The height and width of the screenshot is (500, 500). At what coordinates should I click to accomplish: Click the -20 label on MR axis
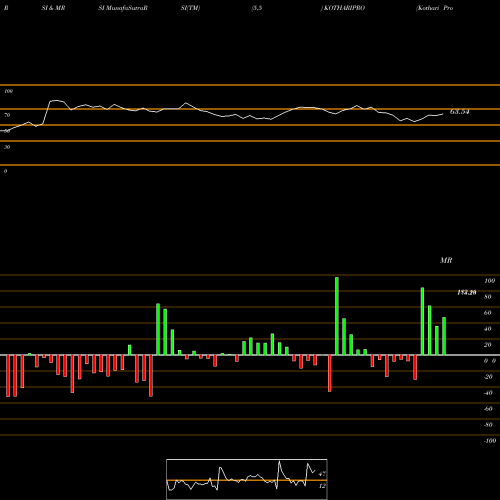click(488, 377)
